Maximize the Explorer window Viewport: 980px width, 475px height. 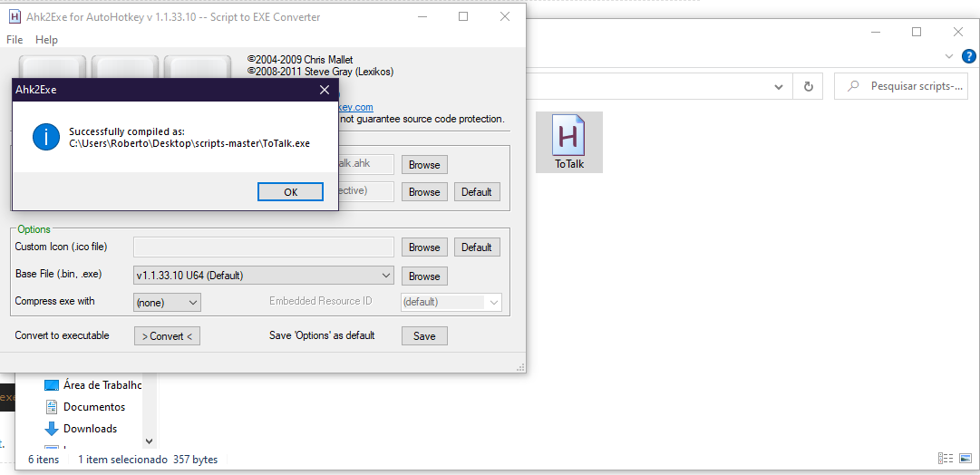(917, 32)
